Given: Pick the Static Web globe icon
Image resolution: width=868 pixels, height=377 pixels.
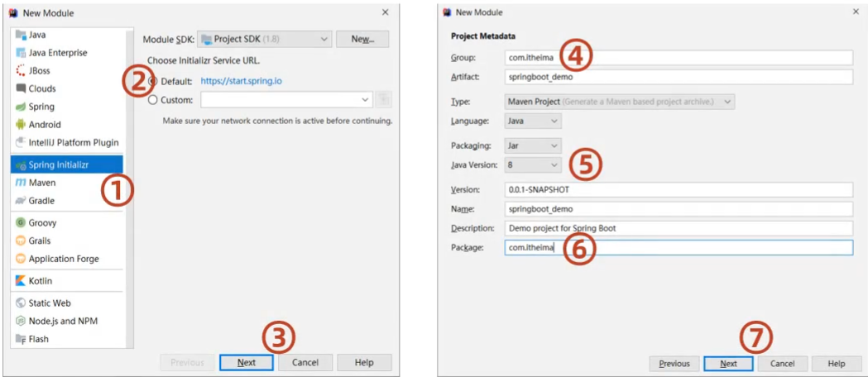Looking at the screenshot, I should (x=21, y=303).
